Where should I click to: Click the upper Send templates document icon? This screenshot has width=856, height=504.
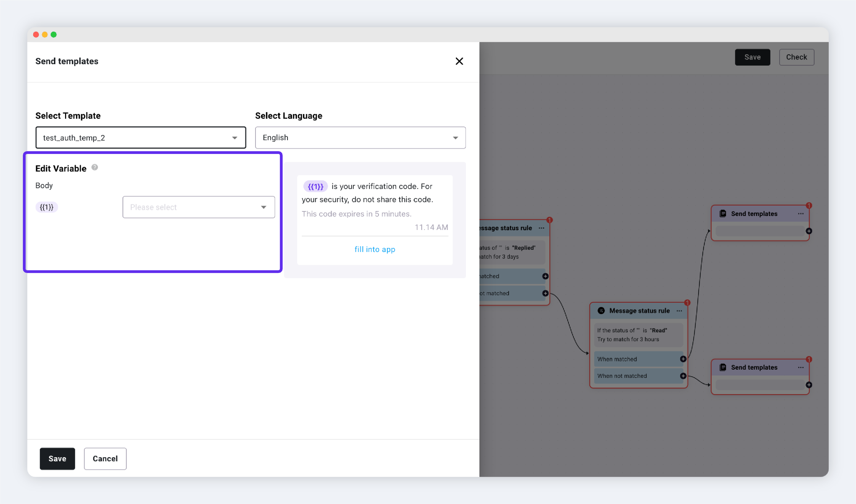[x=723, y=214]
